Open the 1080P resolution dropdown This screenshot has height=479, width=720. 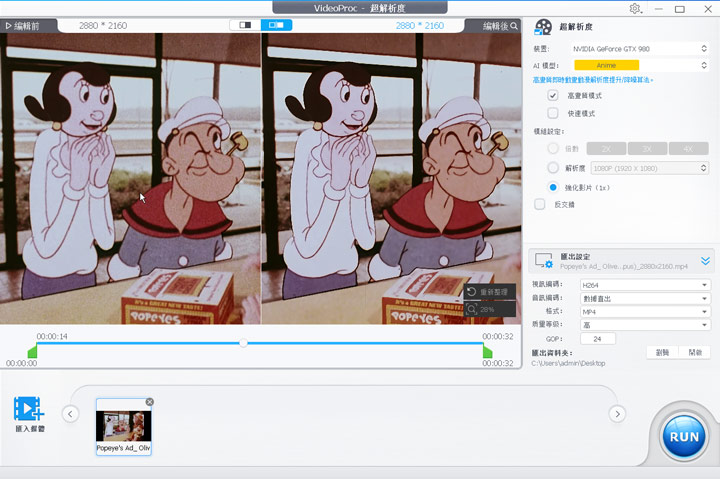coord(649,168)
